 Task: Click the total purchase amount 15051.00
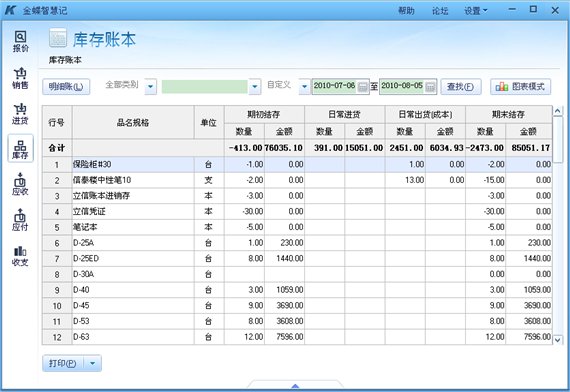(x=364, y=148)
